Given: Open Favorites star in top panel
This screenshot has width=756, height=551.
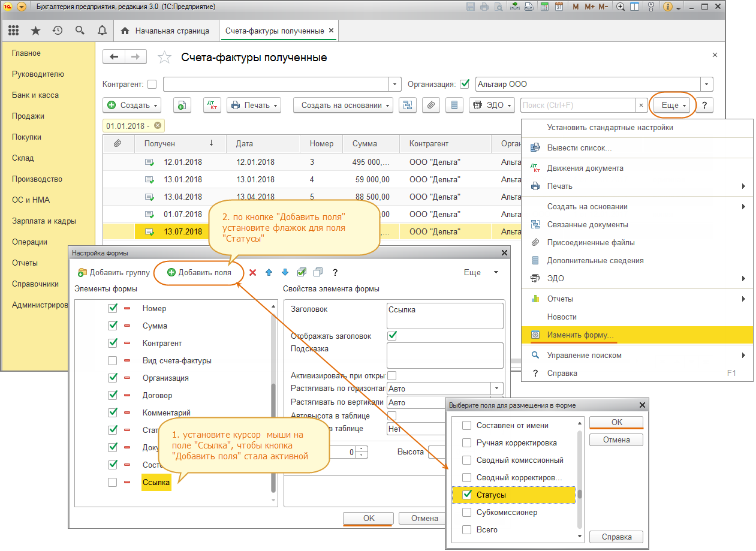Looking at the screenshot, I should (x=36, y=31).
